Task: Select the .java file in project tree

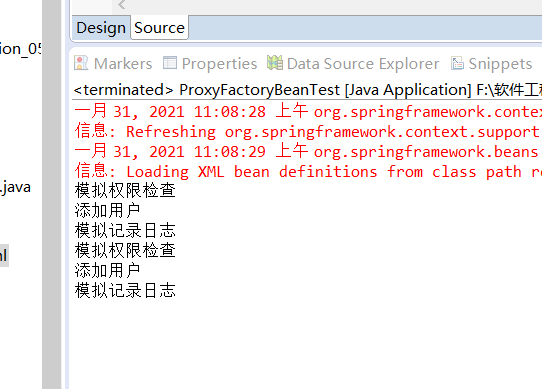Action: click(x=16, y=187)
